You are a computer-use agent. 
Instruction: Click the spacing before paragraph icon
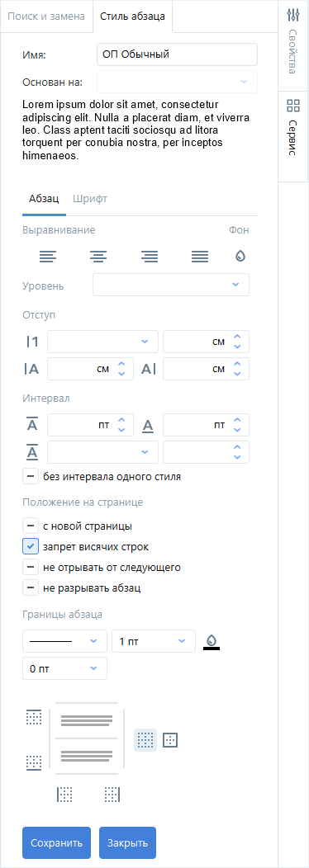click(x=32, y=425)
